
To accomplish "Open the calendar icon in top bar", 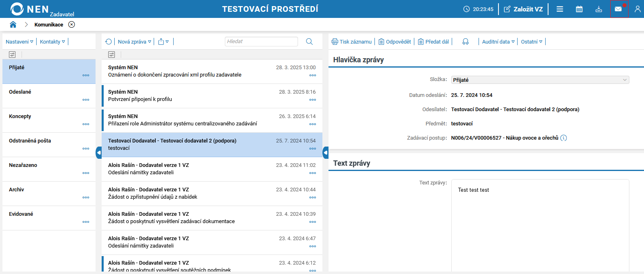I will tap(579, 9).
